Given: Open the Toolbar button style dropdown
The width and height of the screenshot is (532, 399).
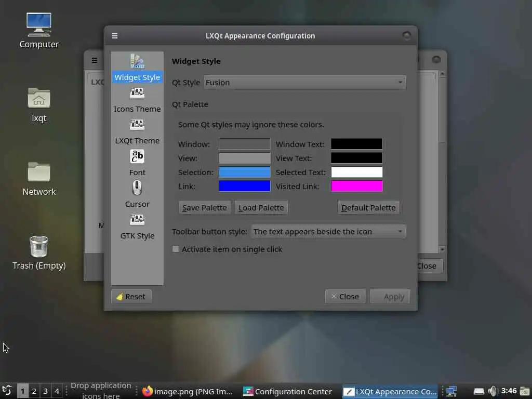Looking at the screenshot, I should coord(328,231).
